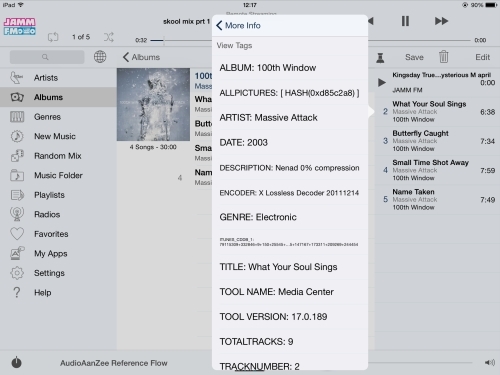Click the ALBUM: 100th Window tag
Image resolution: width=500 pixels, height=375 pixels.
tap(290, 68)
